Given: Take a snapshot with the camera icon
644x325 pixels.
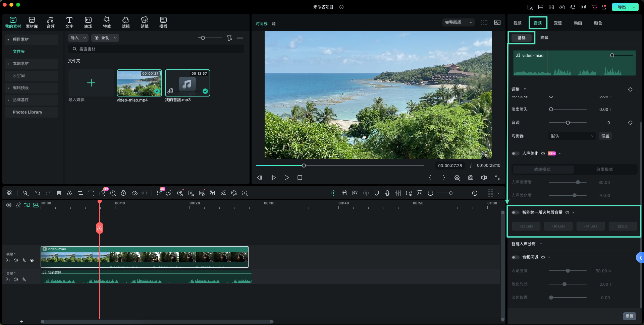Looking at the screenshot, I should tap(471, 178).
